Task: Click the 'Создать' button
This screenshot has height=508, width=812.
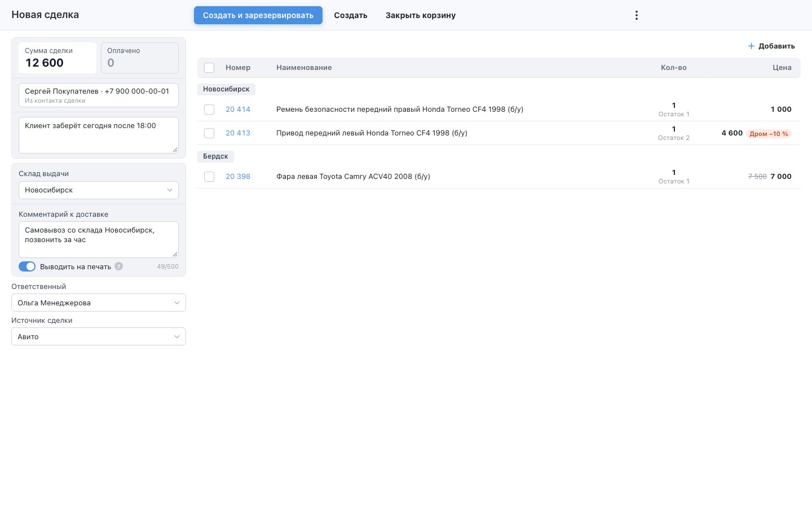Action: 351,15
